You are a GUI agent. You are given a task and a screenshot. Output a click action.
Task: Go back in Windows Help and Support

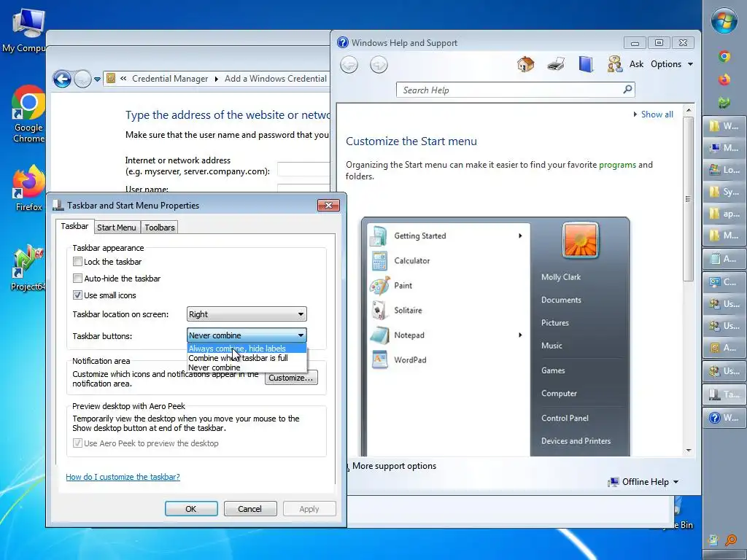pyautogui.click(x=349, y=64)
